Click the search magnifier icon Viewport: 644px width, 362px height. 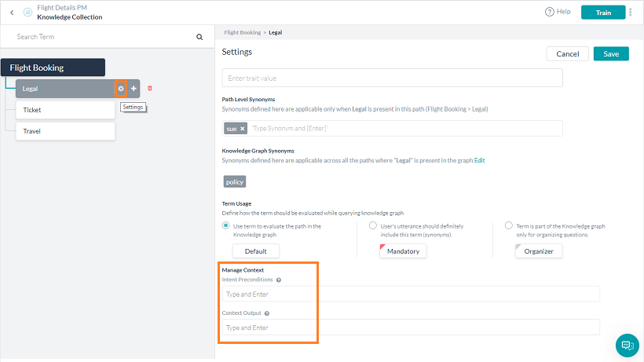(x=199, y=37)
